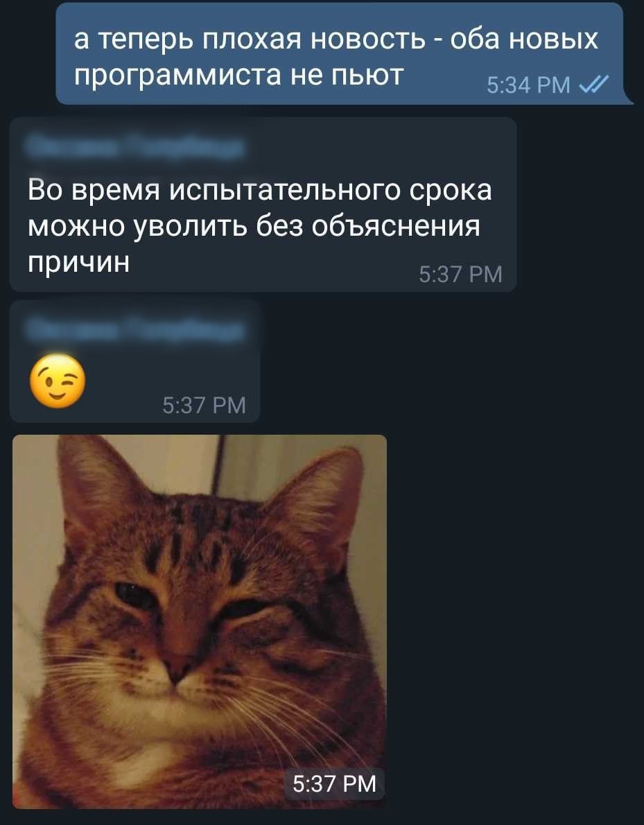Tap the 5:37 PM timestamp beside причин

coord(460,274)
